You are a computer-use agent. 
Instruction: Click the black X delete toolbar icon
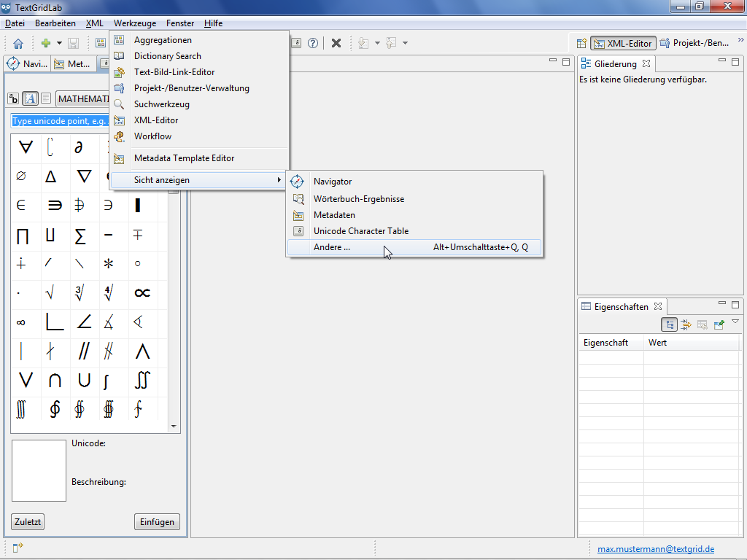pos(336,43)
